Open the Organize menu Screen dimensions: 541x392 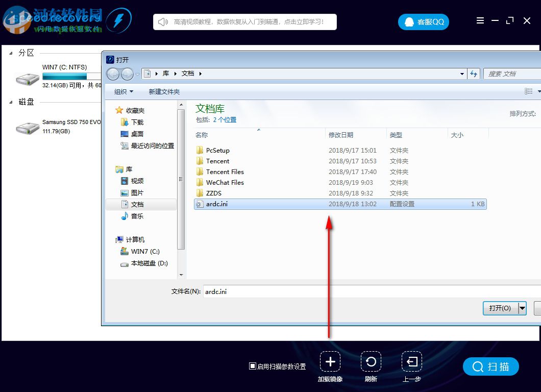point(124,92)
